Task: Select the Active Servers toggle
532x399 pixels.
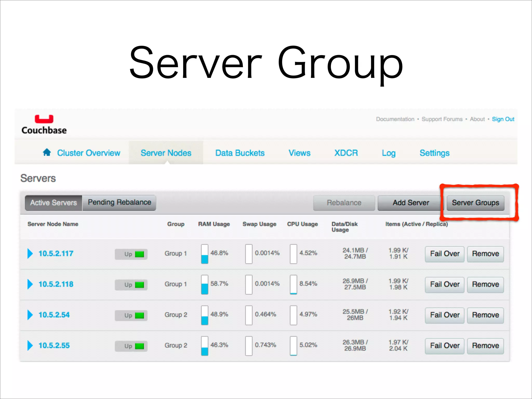Action: (54, 203)
